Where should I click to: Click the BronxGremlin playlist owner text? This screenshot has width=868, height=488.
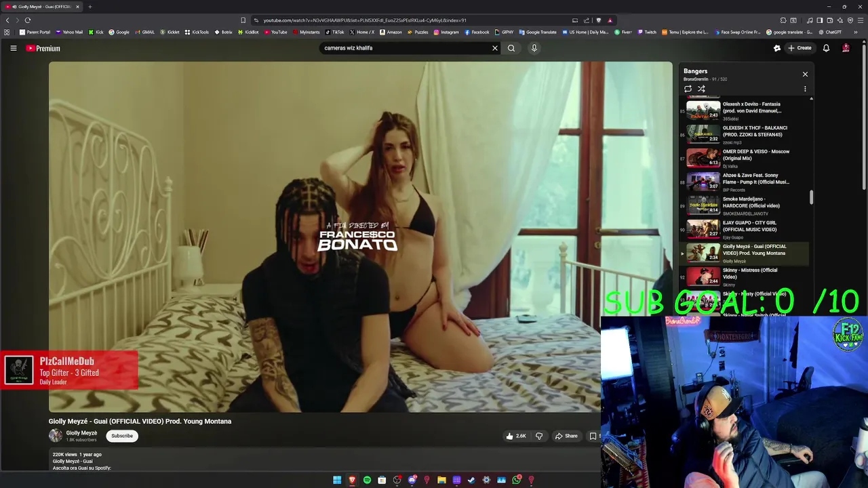click(x=696, y=79)
